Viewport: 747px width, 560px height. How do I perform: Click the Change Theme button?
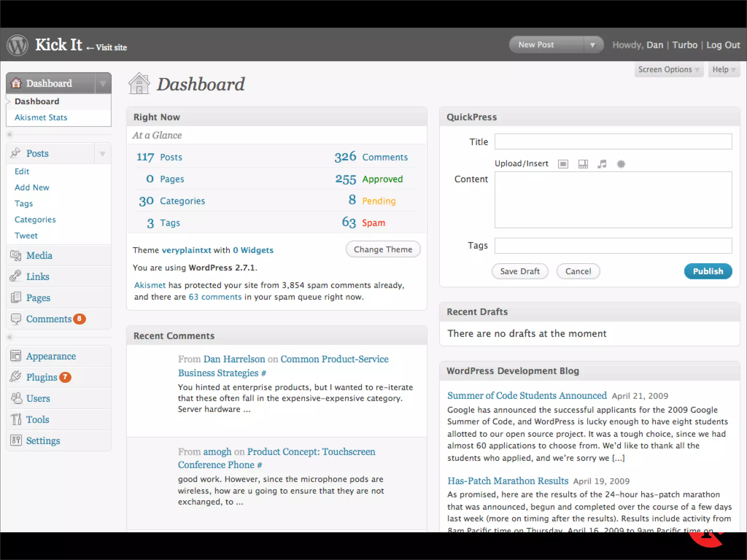click(383, 249)
